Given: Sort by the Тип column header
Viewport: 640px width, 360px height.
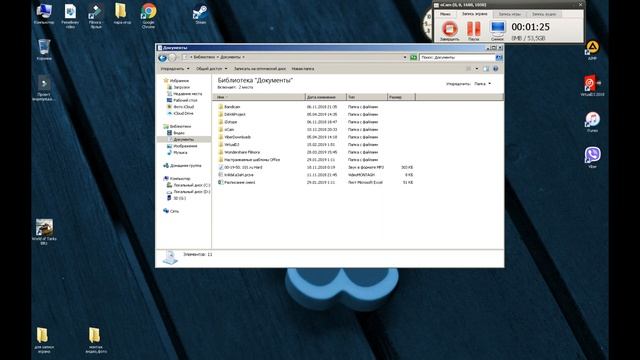Looking at the screenshot, I should (x=367, y=97).
